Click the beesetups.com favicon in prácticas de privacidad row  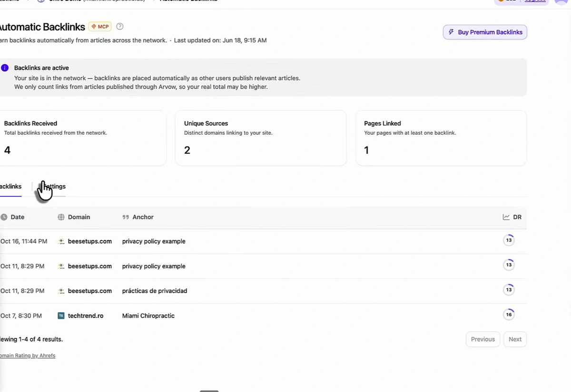(x=61, y=291)
